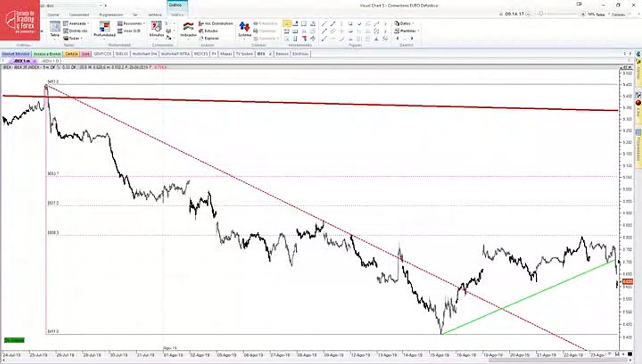The width and height of the screenshot is (642, 364).
Task: Select the IBEX 5 m chart tab
Action: (x=22, y=61)
